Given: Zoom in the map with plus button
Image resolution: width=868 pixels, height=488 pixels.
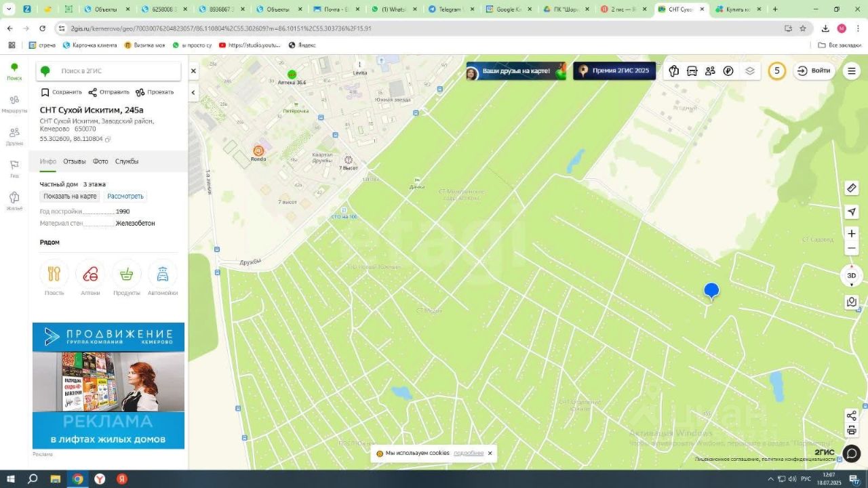Looking at the screenshot, I should (852, 234).
